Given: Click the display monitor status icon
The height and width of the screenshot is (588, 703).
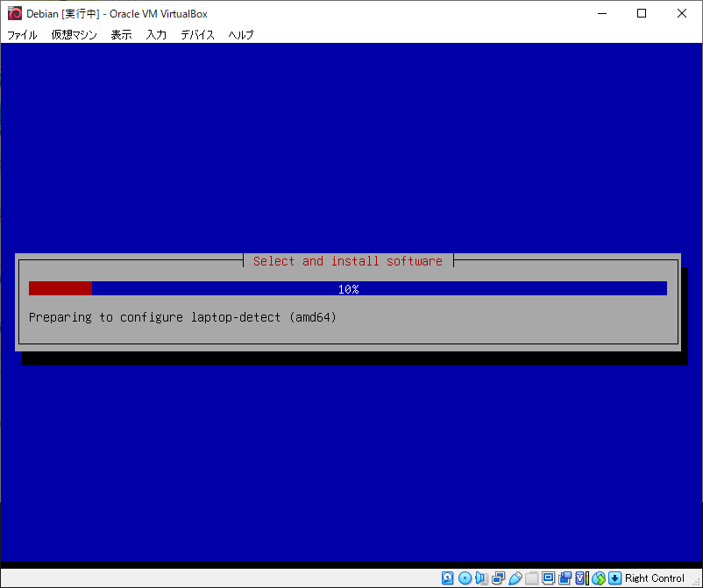Looking at the screenshot, I should click(548, 578).
